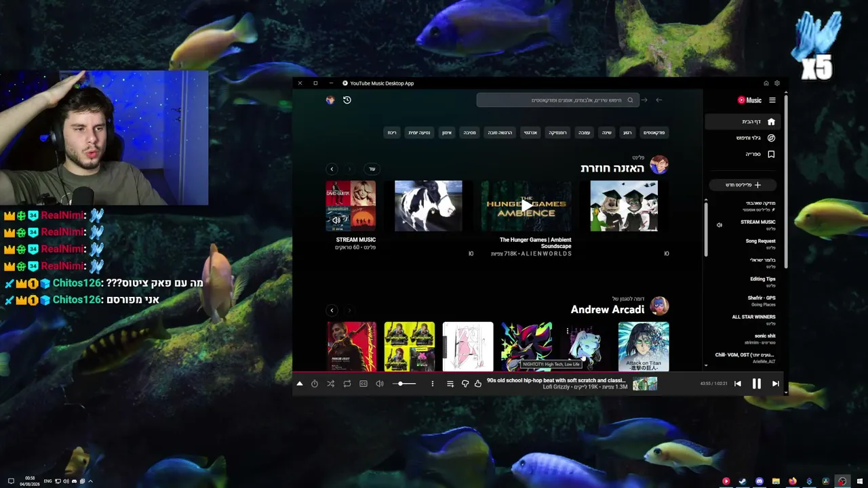
Task: Go back with the left arrow
Action: tap(658, 100)
